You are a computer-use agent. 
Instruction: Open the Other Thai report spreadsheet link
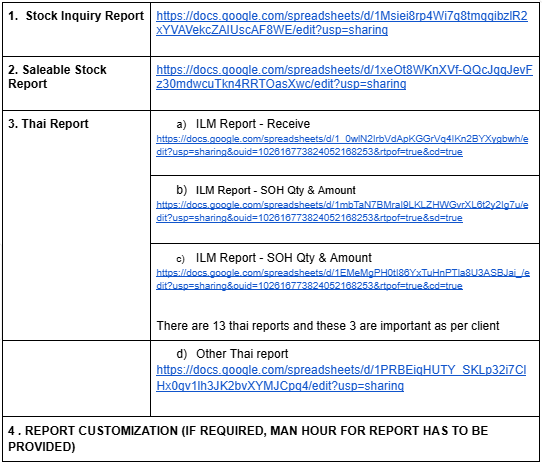(341, 378)
